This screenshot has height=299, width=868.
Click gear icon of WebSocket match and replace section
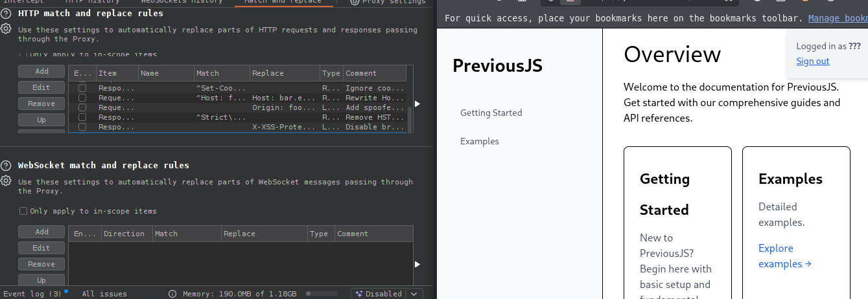[6, 181]
